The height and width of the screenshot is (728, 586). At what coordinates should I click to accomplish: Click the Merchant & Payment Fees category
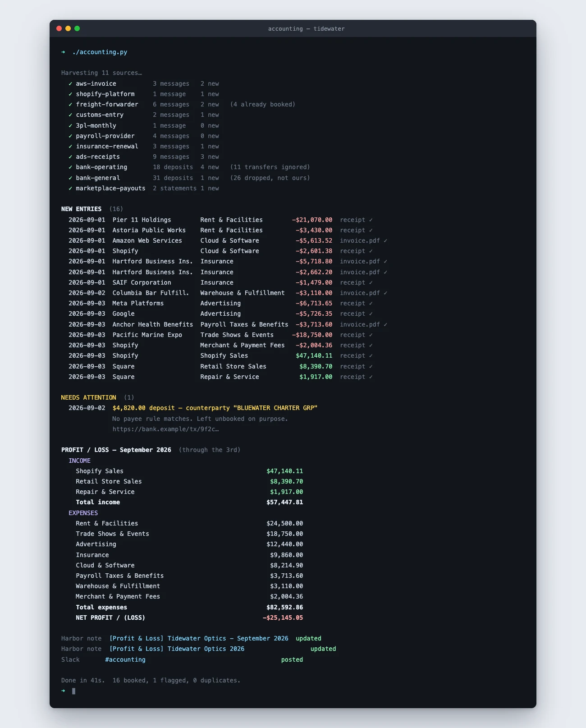(x=243, y=345)
